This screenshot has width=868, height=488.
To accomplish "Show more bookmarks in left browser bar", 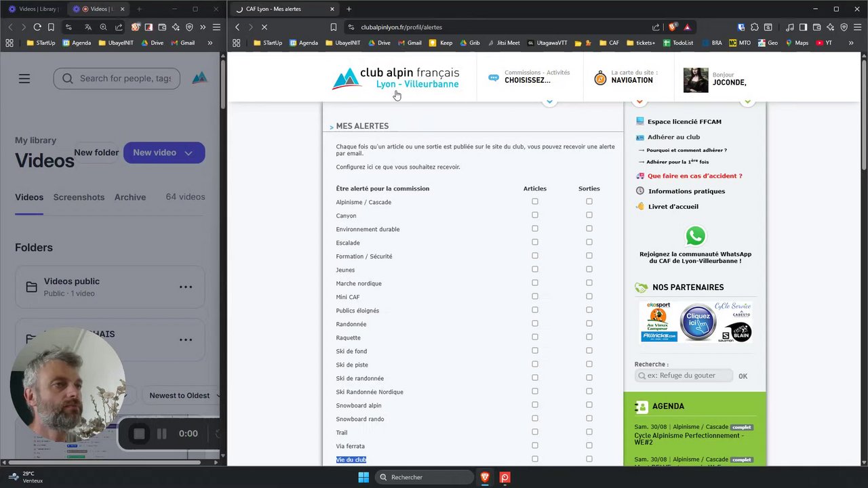I will tap(210, 43).
